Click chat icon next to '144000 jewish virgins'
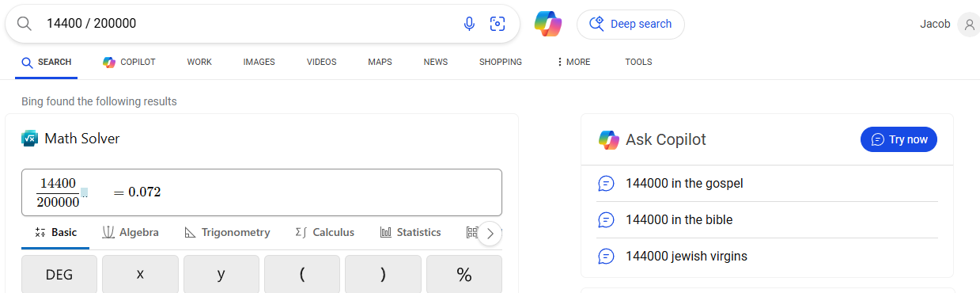Screen dimensions: 980x293 point(606,257)
